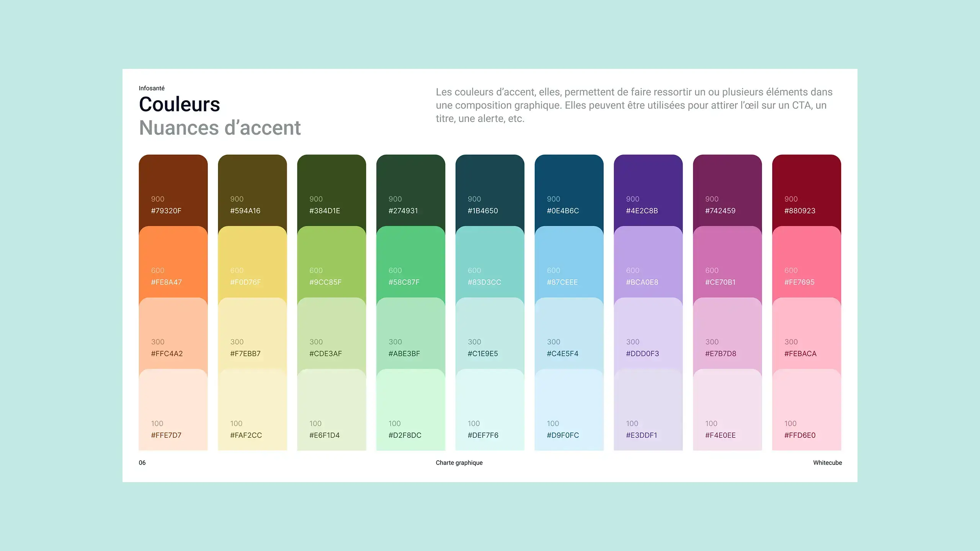Pick the #CDE3AF pale lime swatch
980x551 pixels.
pyautogui.click(x=332, y=333)
